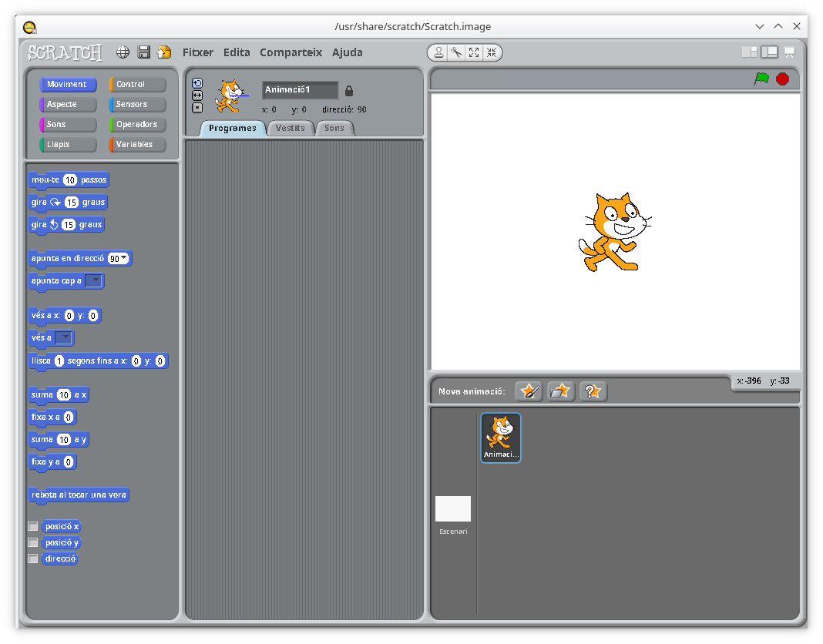
Task: Switch to full stage view mode
Action: pyautogui.click(x=770, y=52)
